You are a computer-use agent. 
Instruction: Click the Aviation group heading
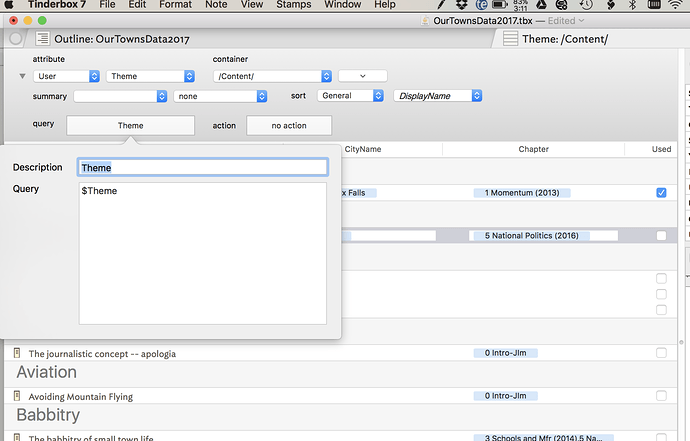(x=47, y=372)
